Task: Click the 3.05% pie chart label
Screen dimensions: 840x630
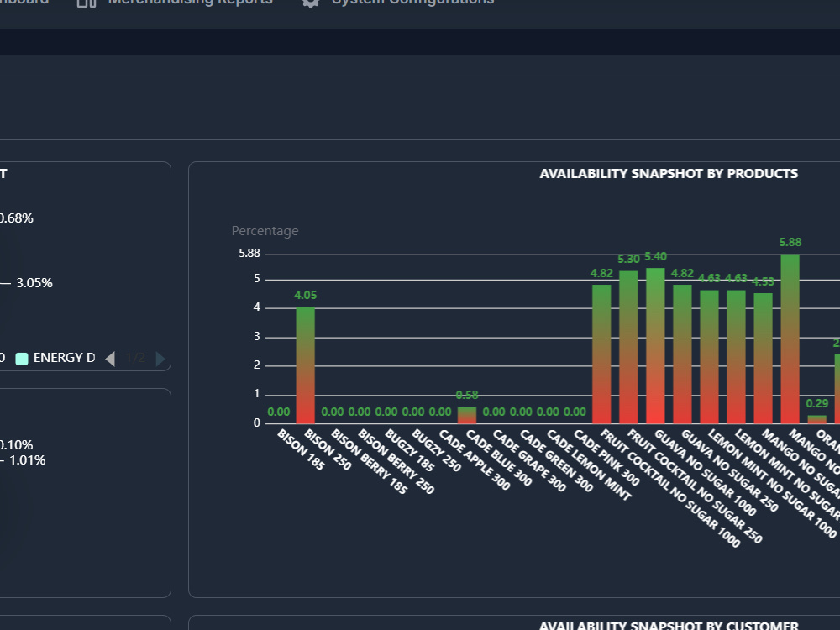Action: point(34,283)
